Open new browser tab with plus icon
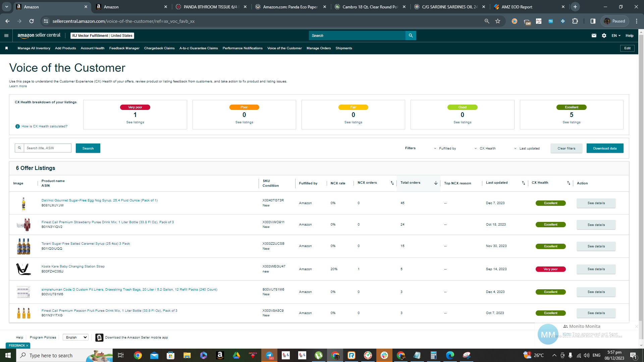Viewport: 644px width, 362px height. pyautogui.click(x=575, y=7)
